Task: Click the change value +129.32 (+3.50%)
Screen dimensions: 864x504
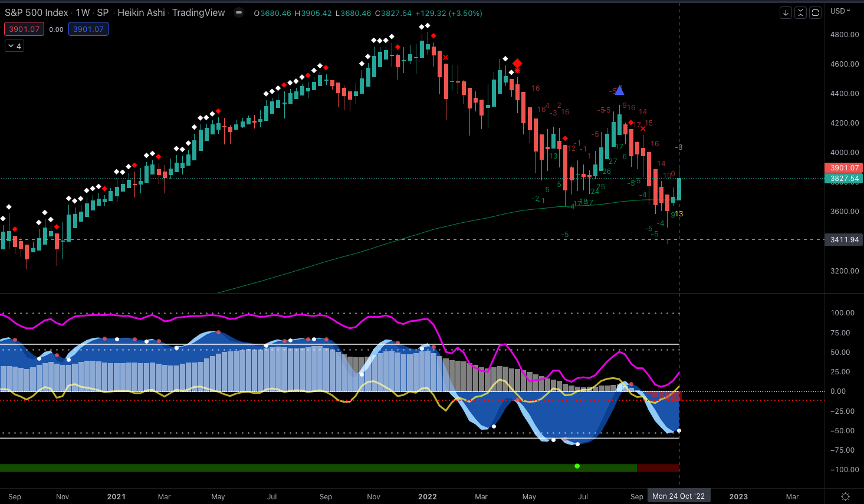Action: point(448,13)
